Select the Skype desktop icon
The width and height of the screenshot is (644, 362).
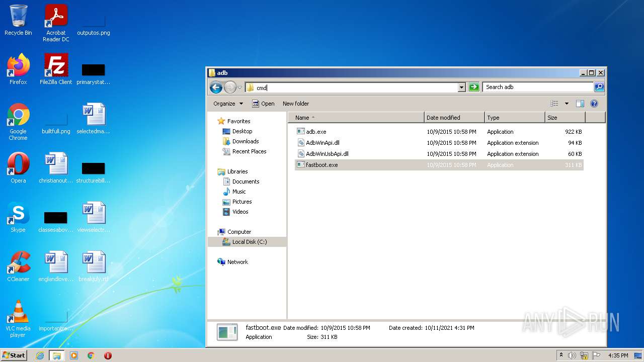18,217
